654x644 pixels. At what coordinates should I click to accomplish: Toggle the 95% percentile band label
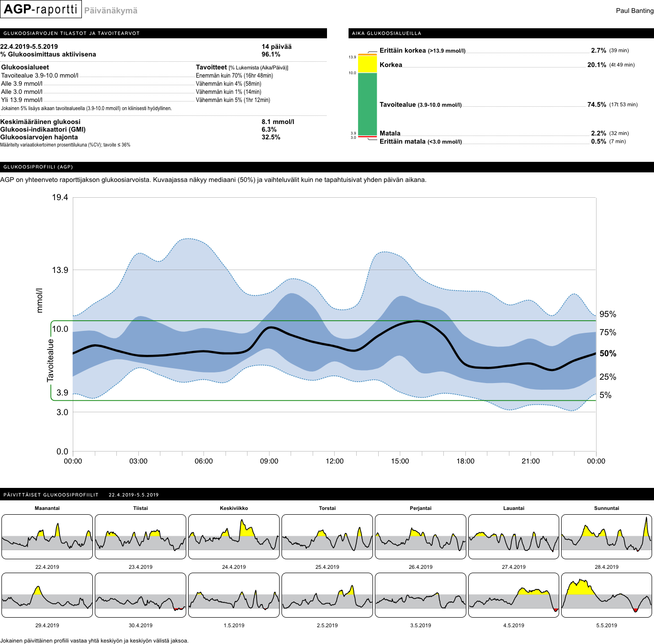coord(608,315)
